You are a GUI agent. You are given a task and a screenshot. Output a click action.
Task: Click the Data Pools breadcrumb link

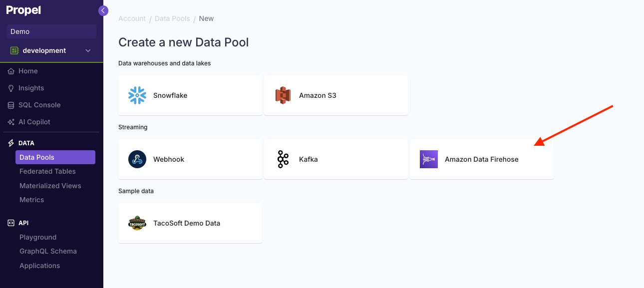(x=172, y=18)
